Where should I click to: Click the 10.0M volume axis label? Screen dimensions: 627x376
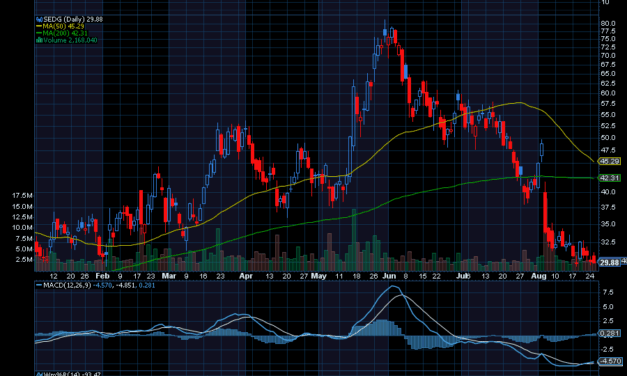22,228
